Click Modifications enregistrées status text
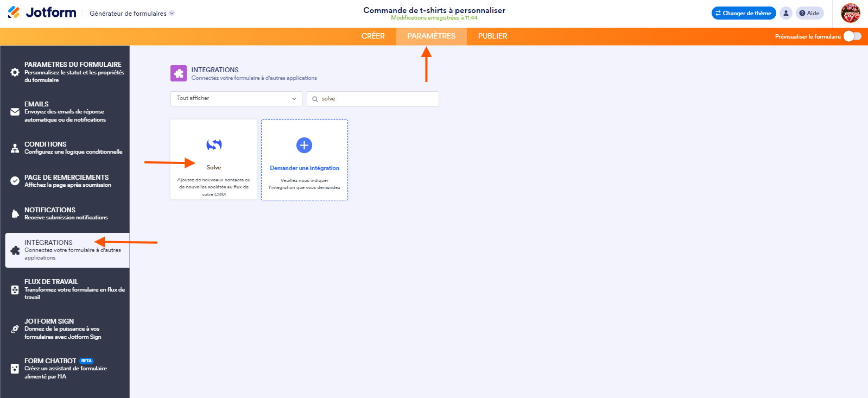This screenshot has height=398, width=868. [434, 18]
